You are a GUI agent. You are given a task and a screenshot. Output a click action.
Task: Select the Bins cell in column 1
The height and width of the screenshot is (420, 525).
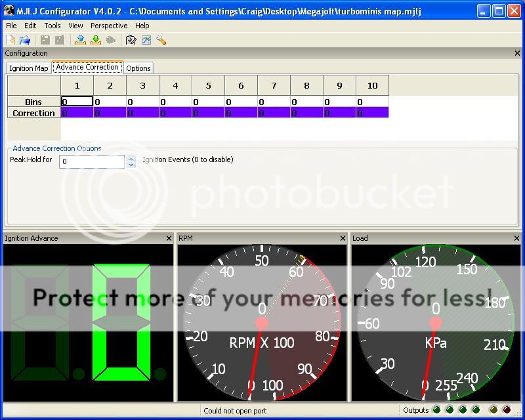pyautogui.click(x=77, y=102)
